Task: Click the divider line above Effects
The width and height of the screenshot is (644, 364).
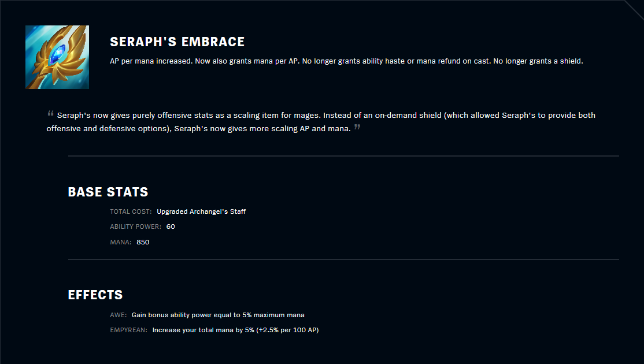Action: (x=343, y=259)
